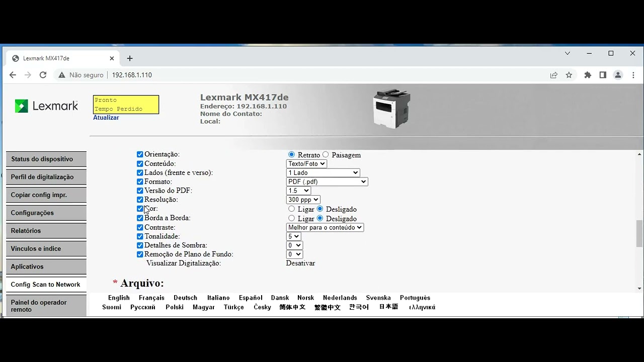Bookmark this page with the star icon

pyautogui.click(x=569, y=75)
